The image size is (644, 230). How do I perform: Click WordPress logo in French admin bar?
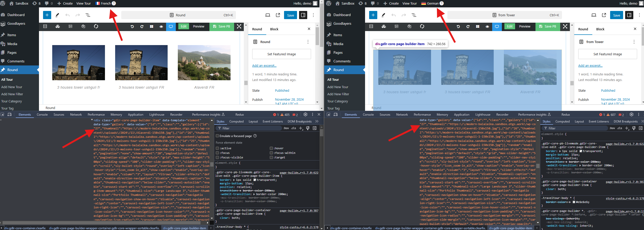[3, 3]
